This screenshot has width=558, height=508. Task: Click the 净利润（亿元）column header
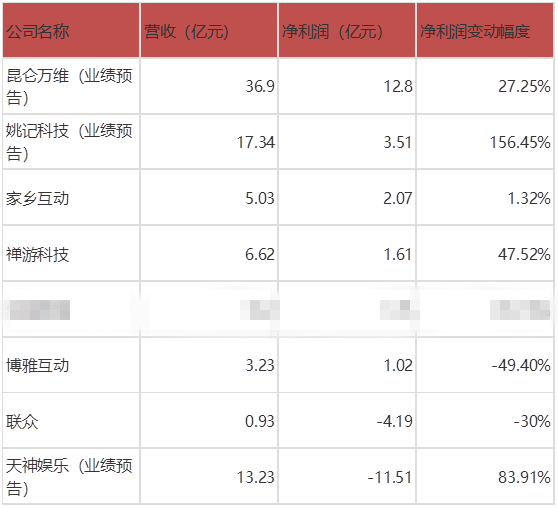pyautogui.click(x=347, y=31)
